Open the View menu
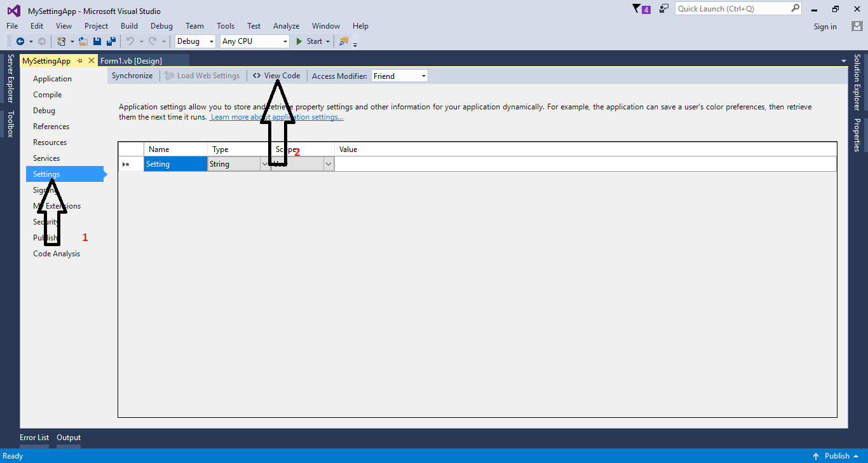The height and width of the screenshot is (463, 868). tap(64, 26)
